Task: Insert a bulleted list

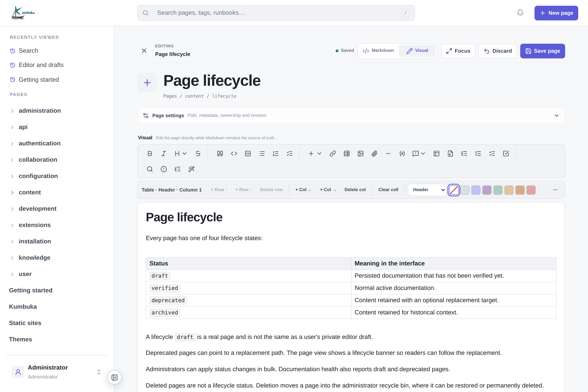Action: point(262,154)
